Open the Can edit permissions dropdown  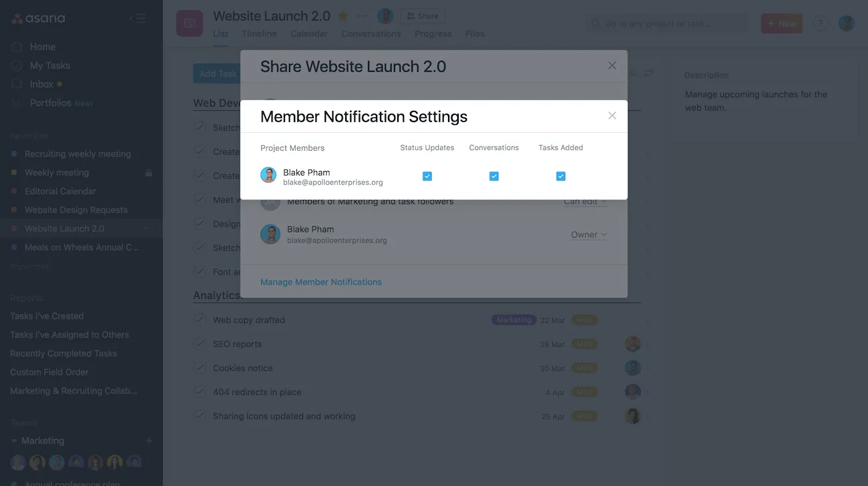[x=585, y=200]
